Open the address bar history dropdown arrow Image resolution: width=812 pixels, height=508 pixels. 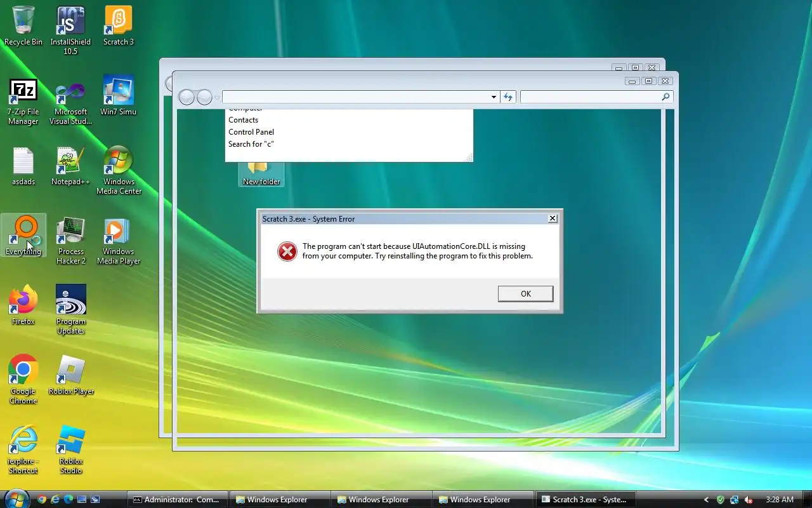click(x=494, y=97)
